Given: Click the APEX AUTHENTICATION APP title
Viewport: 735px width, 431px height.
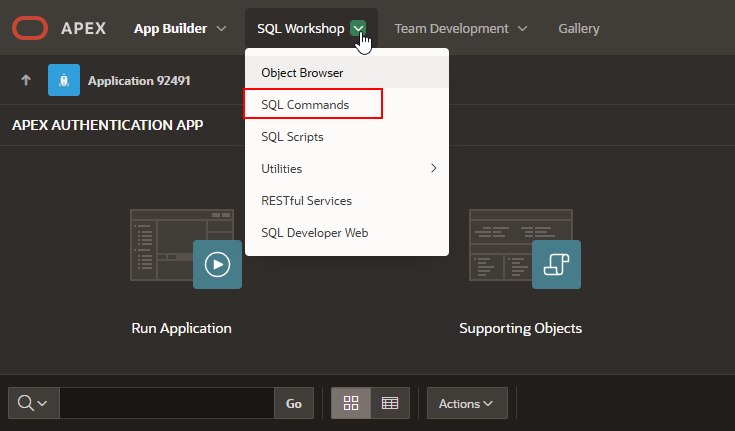Looking at the screenshot, I should [x=108, y=125].
